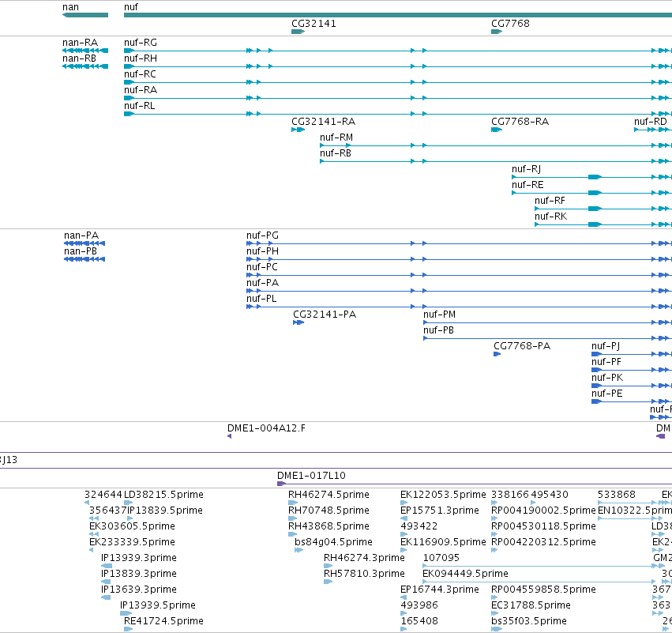Click on nuf-PA coding sequence label
This screenshot has height=633, width=672.
click(x=262, y=283)
